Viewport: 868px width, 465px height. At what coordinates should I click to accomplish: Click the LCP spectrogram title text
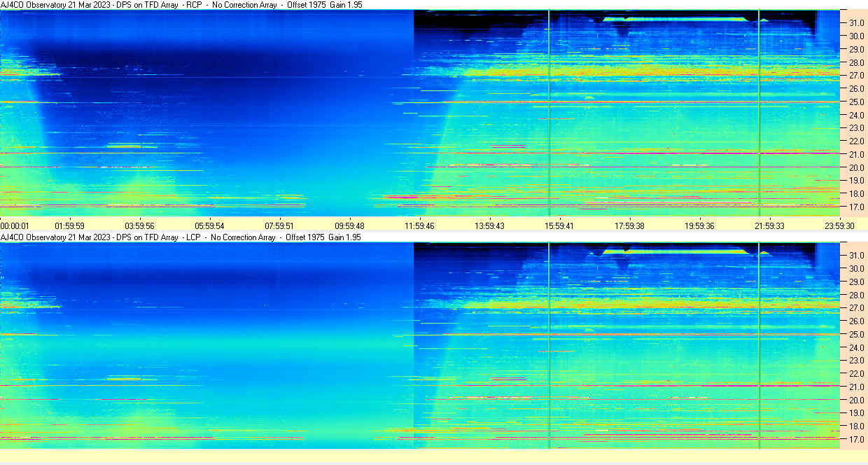[x=181, y=237]
